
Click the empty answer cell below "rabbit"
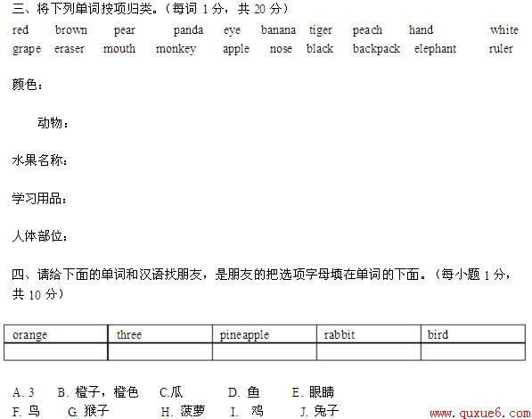click(x=369, y=352)
